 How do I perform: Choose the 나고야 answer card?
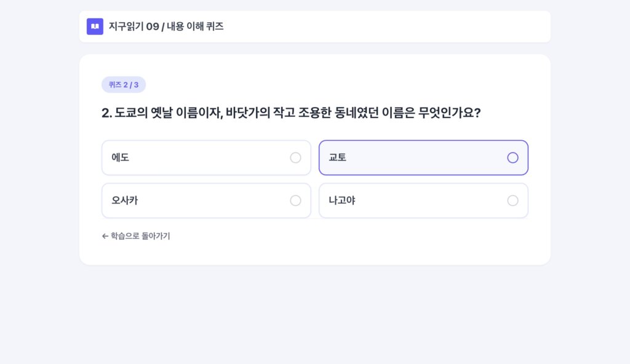coord(423,200)
